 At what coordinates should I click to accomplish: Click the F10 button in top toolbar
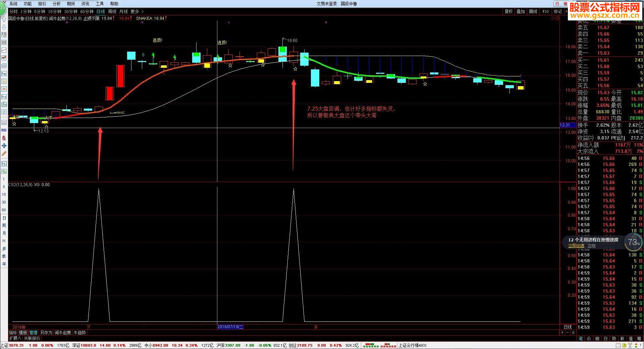pos(545,11)
